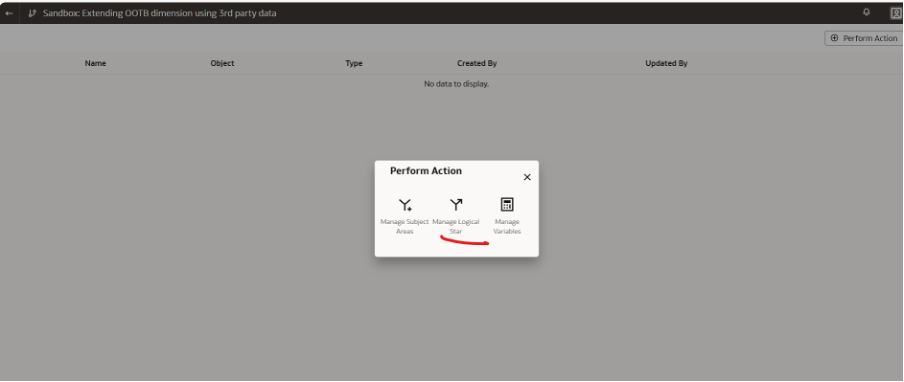Sort by the Object column header

222,63
